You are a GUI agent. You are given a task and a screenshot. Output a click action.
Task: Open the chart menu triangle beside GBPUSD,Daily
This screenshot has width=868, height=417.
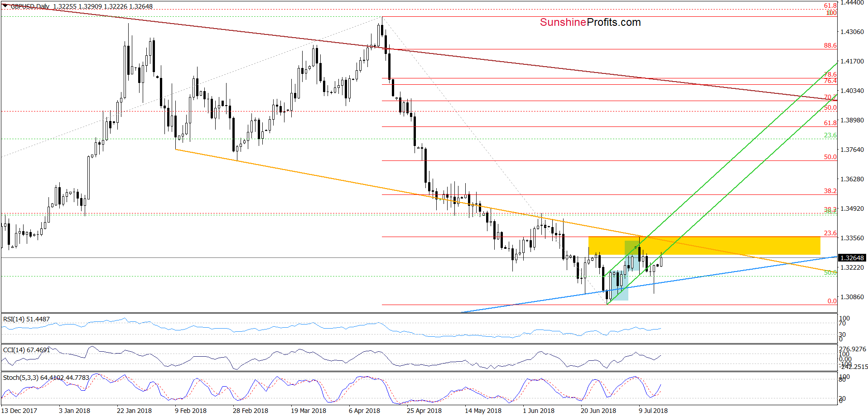(5, 6)
